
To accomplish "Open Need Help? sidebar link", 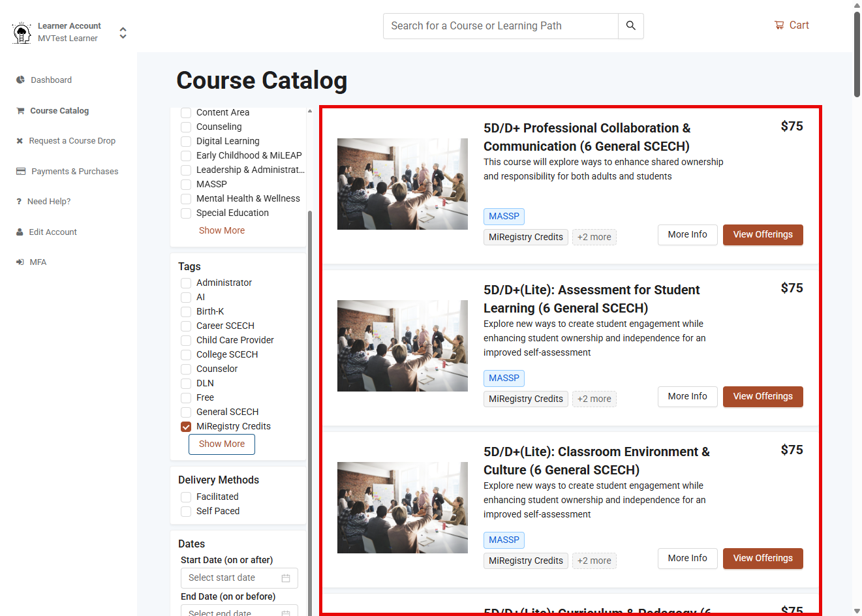I will click(x=49, y=202).
